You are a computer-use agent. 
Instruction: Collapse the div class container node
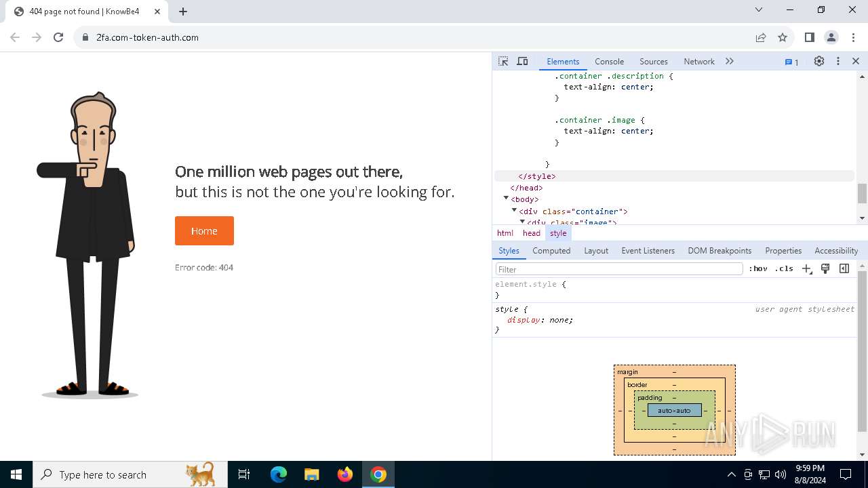click(514, 210)
